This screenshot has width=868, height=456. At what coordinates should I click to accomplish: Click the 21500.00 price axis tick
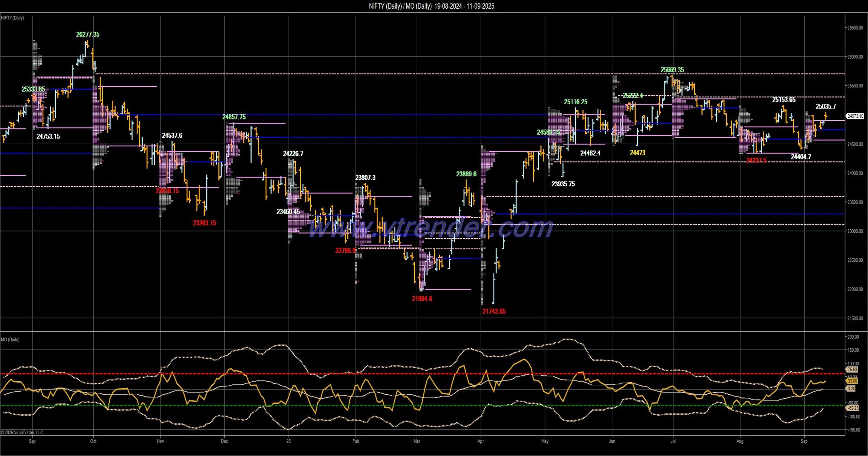point(855,319)
